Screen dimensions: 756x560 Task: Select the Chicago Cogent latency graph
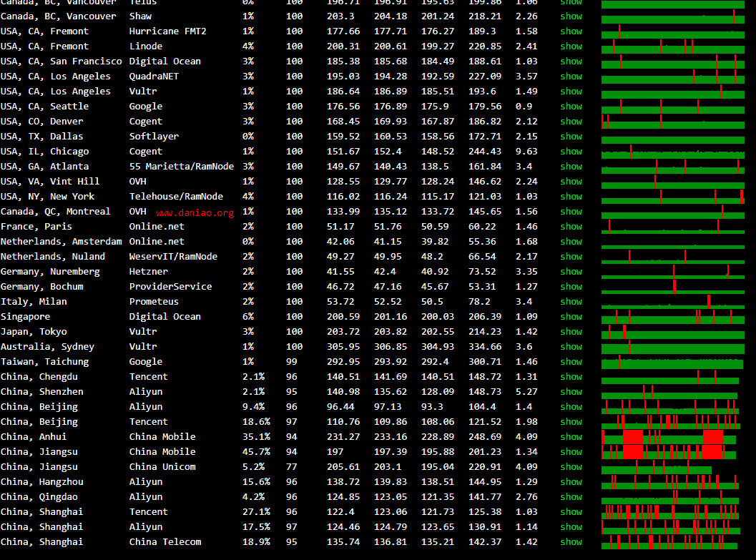point(672,152)
